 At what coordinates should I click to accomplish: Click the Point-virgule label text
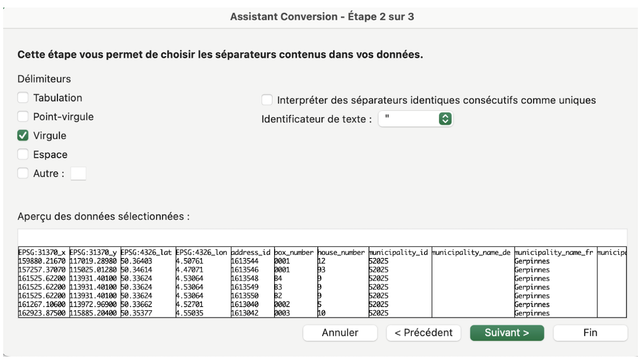pyautogui.click(x=63, y=117)
